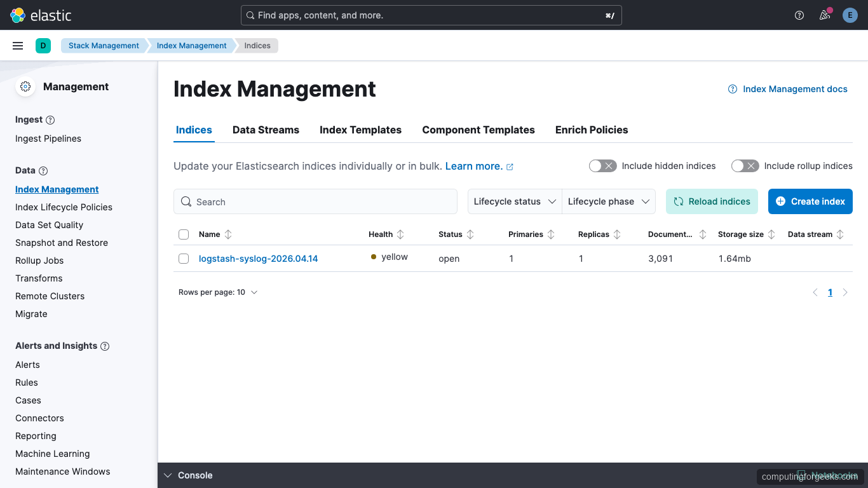This screenshot has width=868, height=488.
Task: Open the logstash-syslog-2026.04.14 index details
Action: (258, 259)
